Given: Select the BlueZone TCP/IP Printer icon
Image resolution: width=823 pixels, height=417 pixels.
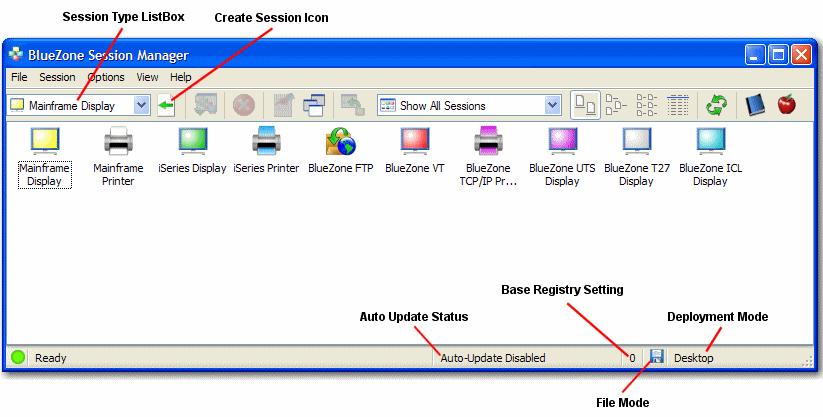Looking at the screenshot, I should click(x=488, y=141).
